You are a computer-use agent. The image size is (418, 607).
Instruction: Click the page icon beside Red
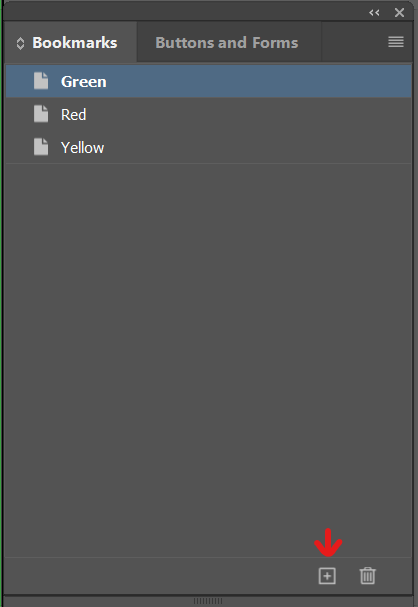[41, 114]
